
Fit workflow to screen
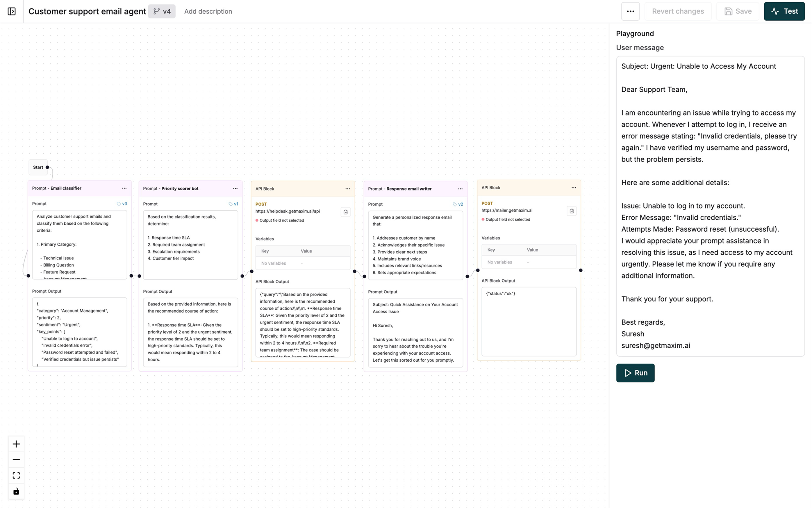coord(16,475)
